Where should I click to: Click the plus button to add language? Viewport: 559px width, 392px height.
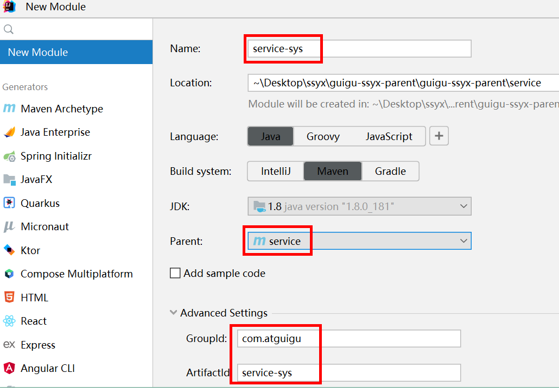pyautogui.click(x=439, y=136)
